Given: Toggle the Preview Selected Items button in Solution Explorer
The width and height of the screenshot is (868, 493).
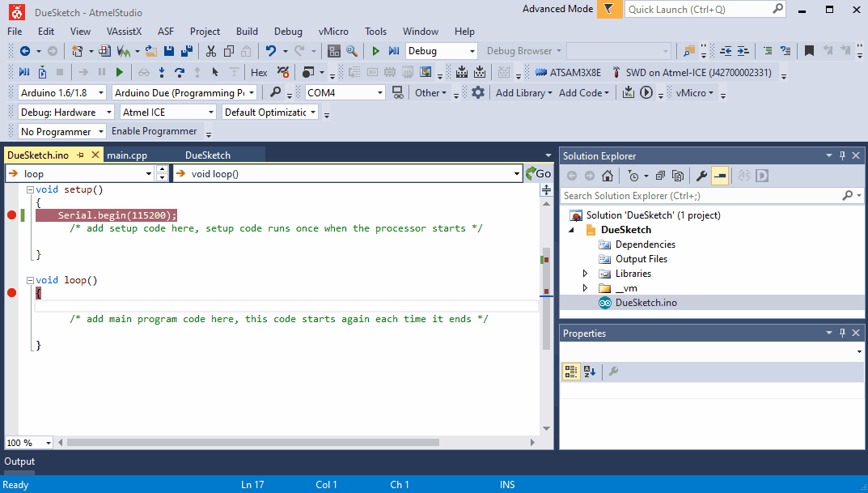Looking at the screenshot, I should [720, 176].
